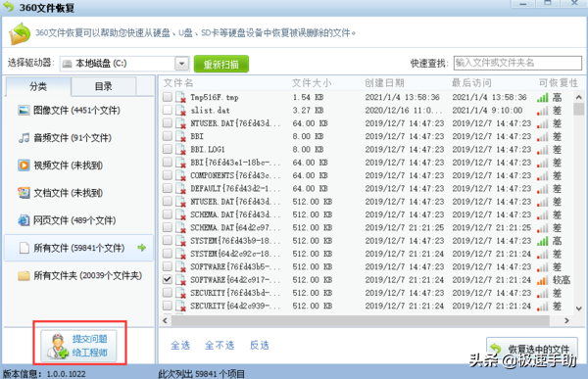This screenshot has width=588, height=379.
Task: Click the 全选 select all link
Action: (x=180, y=346)
